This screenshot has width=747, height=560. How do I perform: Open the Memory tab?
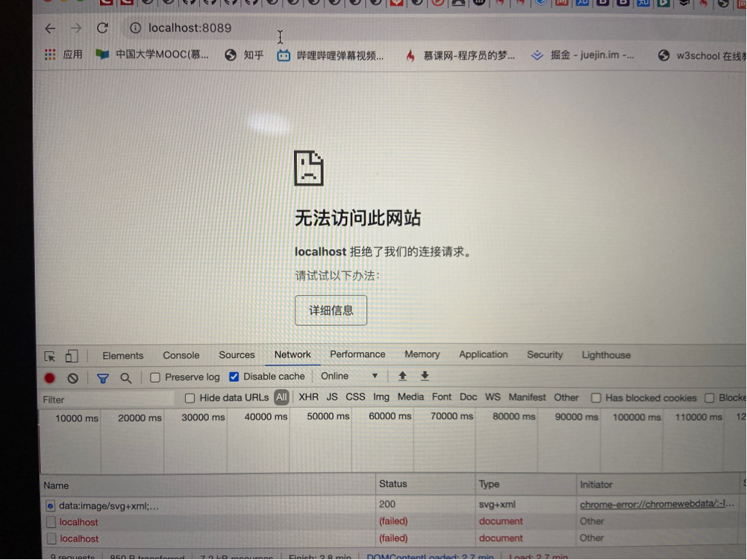pyautogui.click(x=422, y=354)
